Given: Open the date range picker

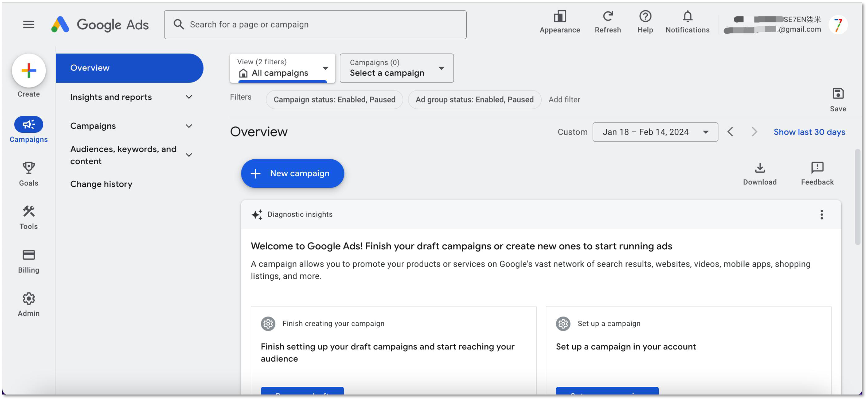Looking at the screenshot, I should click(655, 132).
